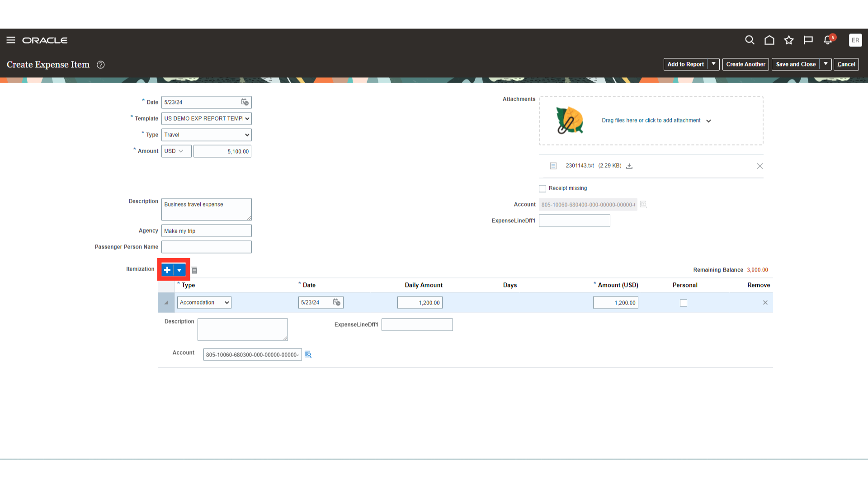Click the Daily Amount column header
Viewport: 868px width, 488px height.
pyautogui.click(x=424, y=285)
